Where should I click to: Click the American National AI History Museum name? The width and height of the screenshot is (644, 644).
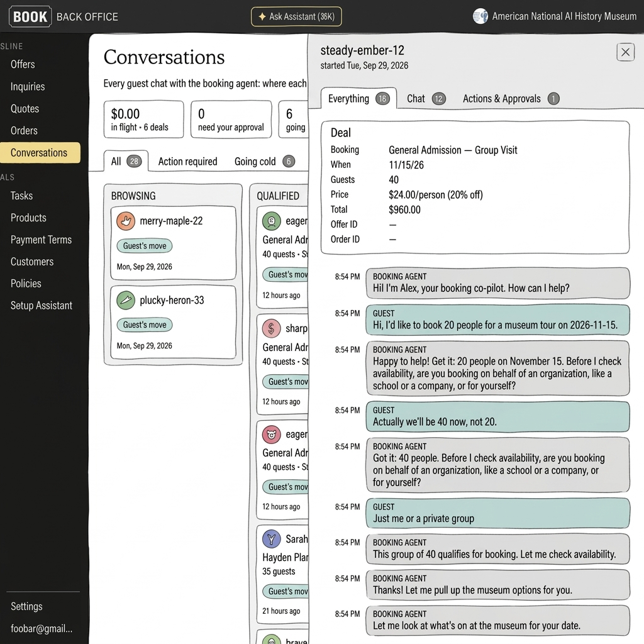pos(564,16)
